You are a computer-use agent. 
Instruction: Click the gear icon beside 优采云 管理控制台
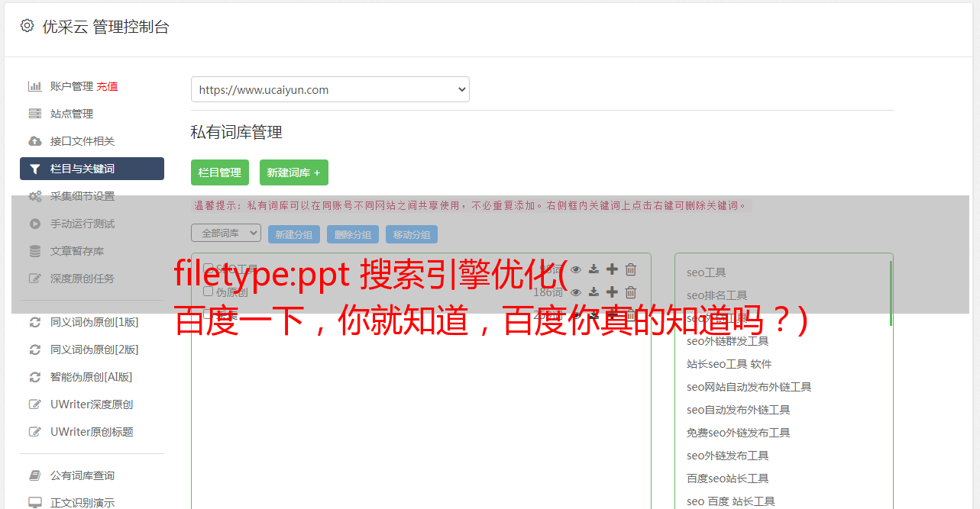pyautogui.click(x=27, y=26)
